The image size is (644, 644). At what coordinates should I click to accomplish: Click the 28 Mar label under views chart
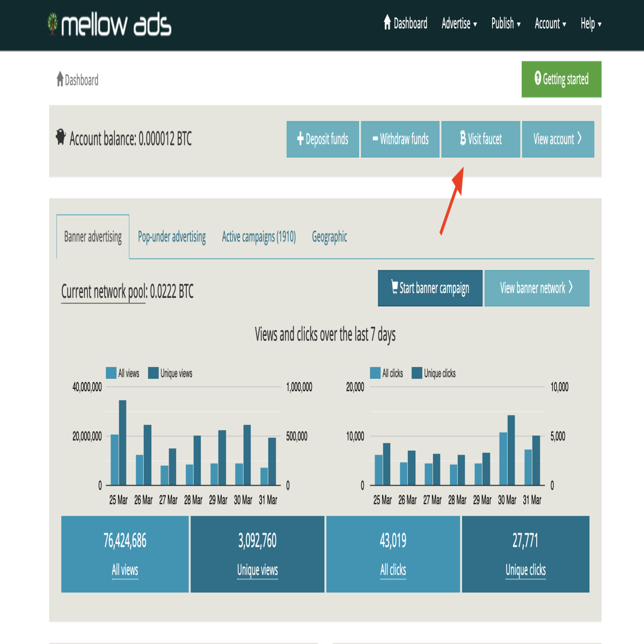click(x=193, y=500)
